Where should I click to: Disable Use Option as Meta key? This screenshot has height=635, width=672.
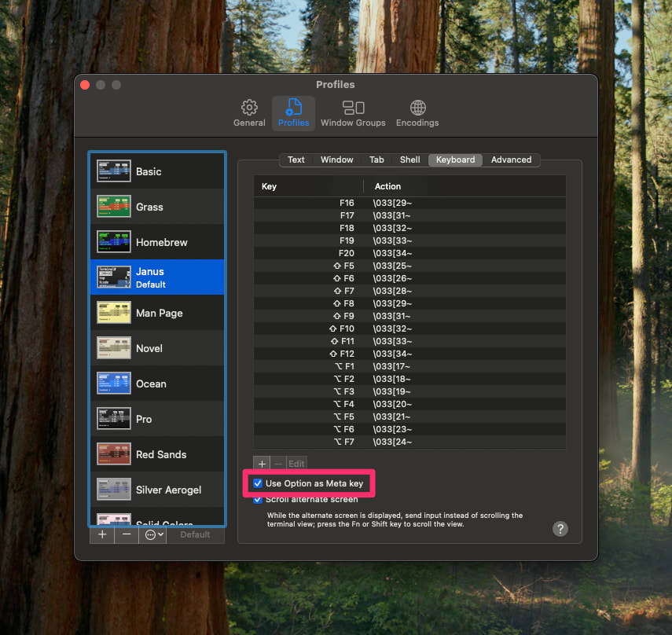click(258, 483)
